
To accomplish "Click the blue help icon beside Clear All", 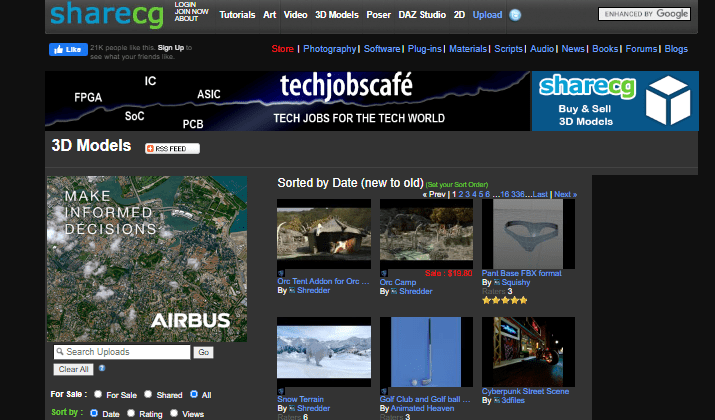I will click(x=102, y=368).
